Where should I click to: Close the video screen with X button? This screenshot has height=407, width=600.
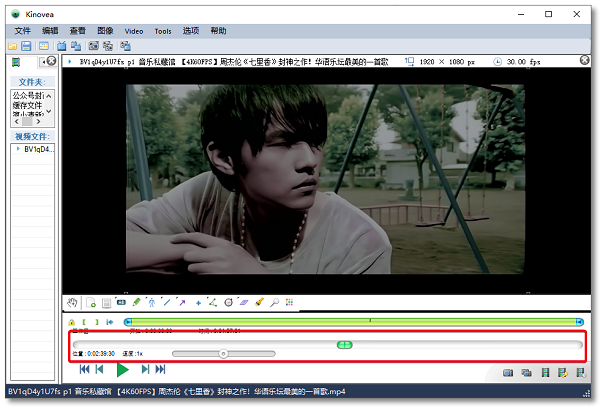[x=584, y=61]
